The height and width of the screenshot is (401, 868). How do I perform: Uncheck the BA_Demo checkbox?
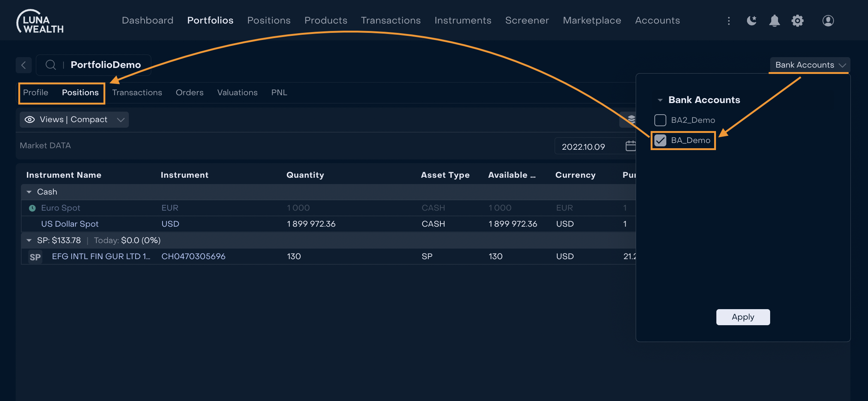pos(660,140)
